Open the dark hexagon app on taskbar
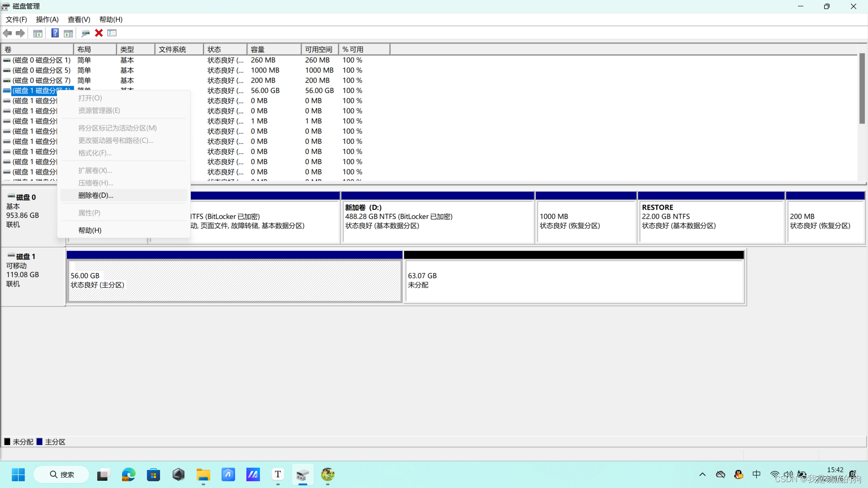 (x=178, y=474)
